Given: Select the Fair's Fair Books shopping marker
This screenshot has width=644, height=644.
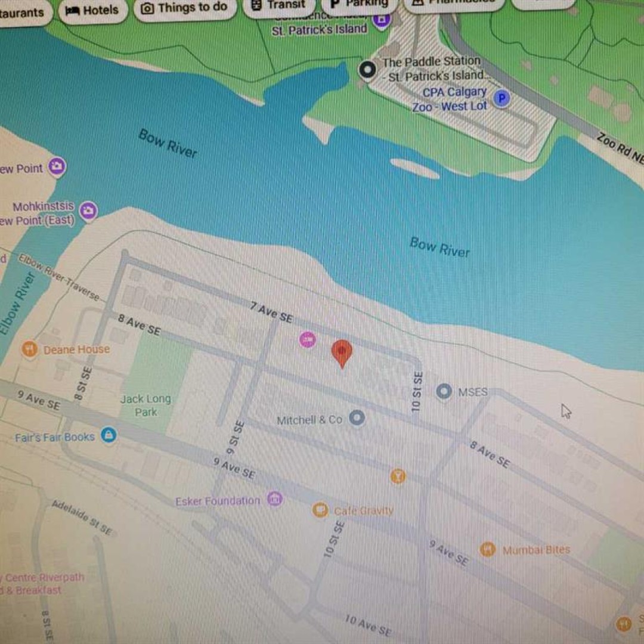Looking at the screenshot, I should click(x=109, y=435).
